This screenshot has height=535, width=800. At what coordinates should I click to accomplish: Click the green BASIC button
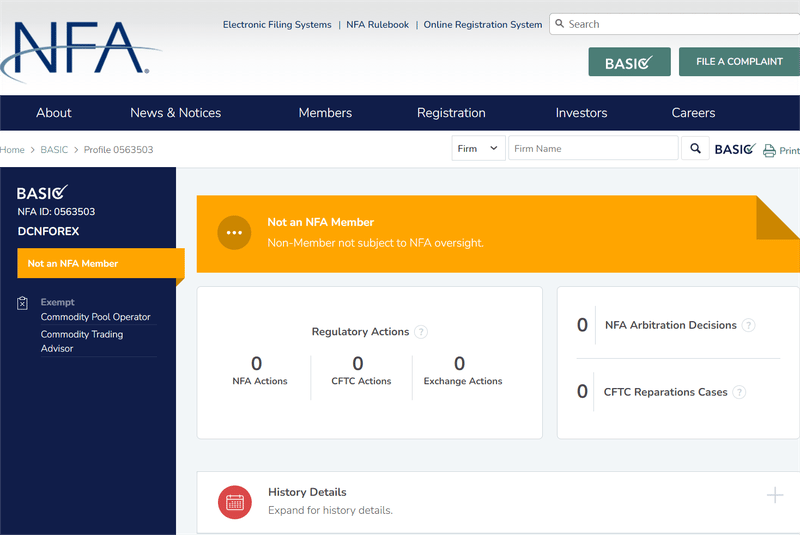coord(629,62)
